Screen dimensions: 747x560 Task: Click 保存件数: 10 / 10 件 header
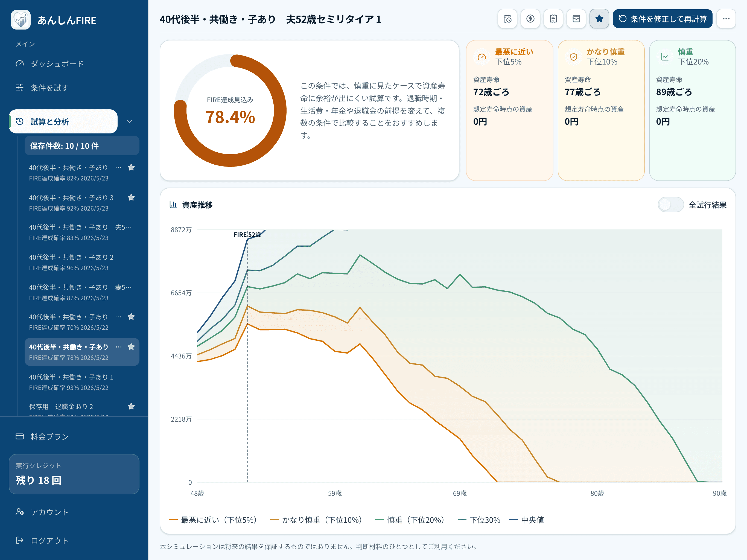point(82,145)
